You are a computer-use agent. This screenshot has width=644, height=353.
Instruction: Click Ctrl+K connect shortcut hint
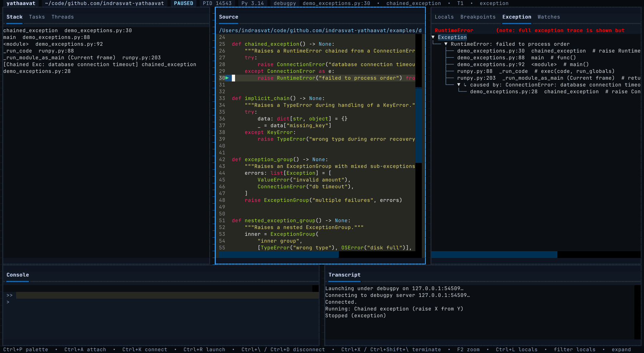tap(145, 349)
